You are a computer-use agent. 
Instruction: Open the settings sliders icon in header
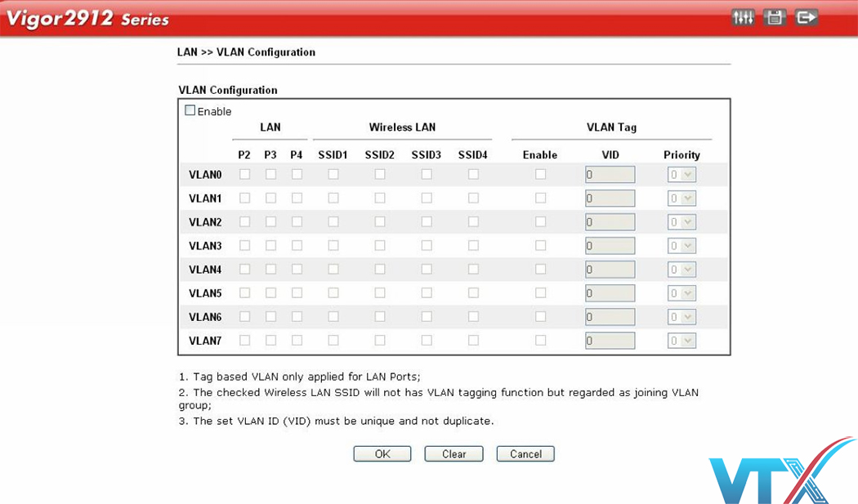743,17
